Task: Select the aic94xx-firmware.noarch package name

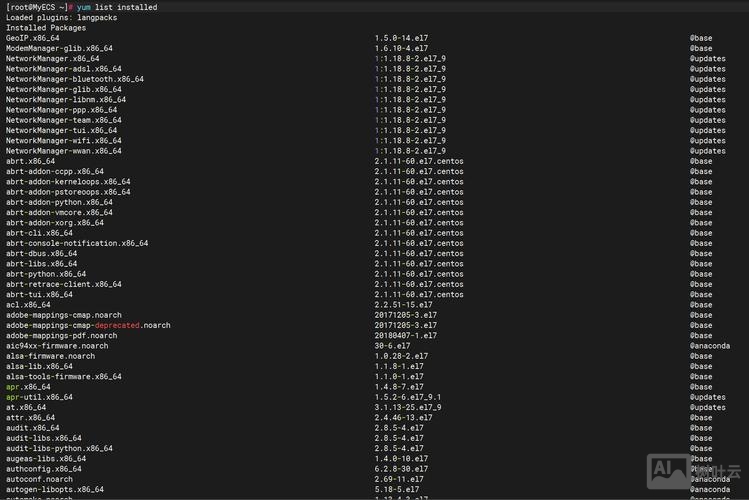Action: [x=57, y=346]
